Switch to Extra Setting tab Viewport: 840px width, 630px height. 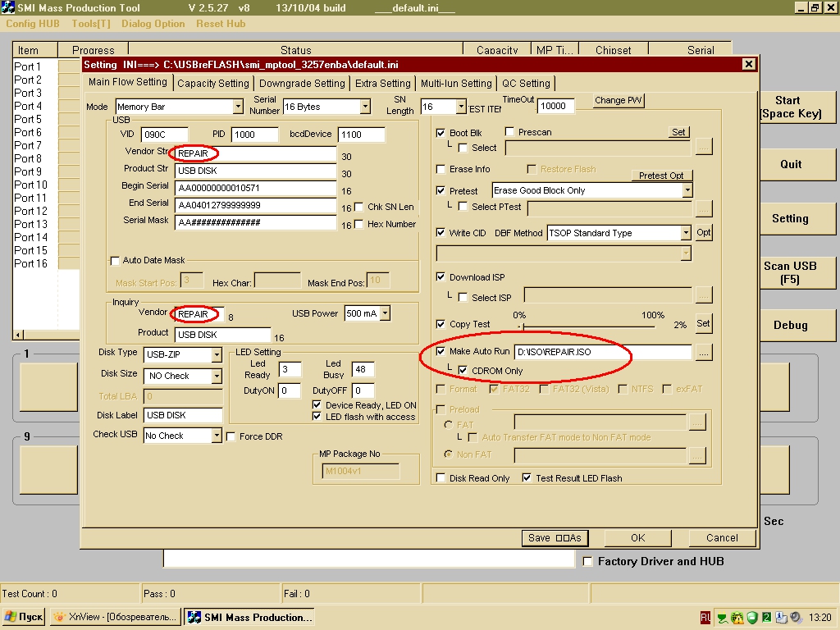tap(382, 84)
